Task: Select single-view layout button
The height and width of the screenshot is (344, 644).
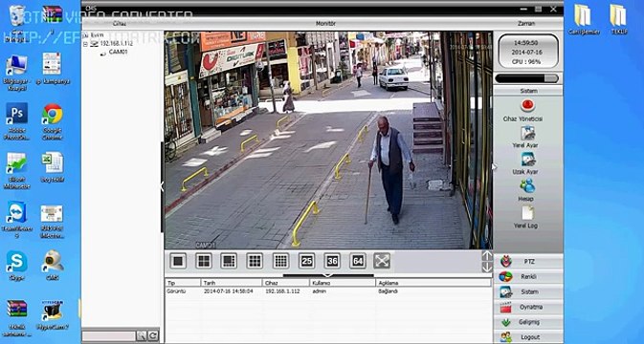Action: coord(178,261)
